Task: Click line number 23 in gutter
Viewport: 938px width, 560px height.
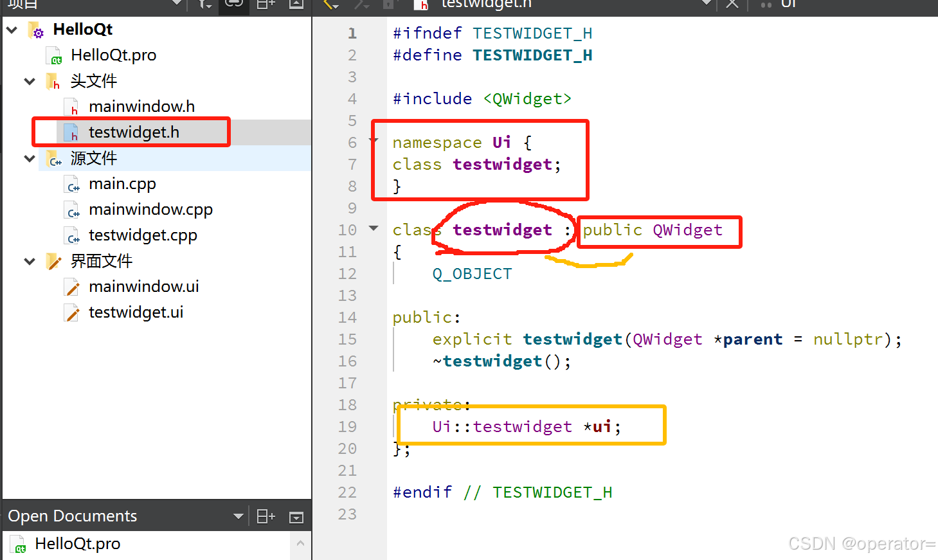Action: pyautogui.click(x=347, y=514)
